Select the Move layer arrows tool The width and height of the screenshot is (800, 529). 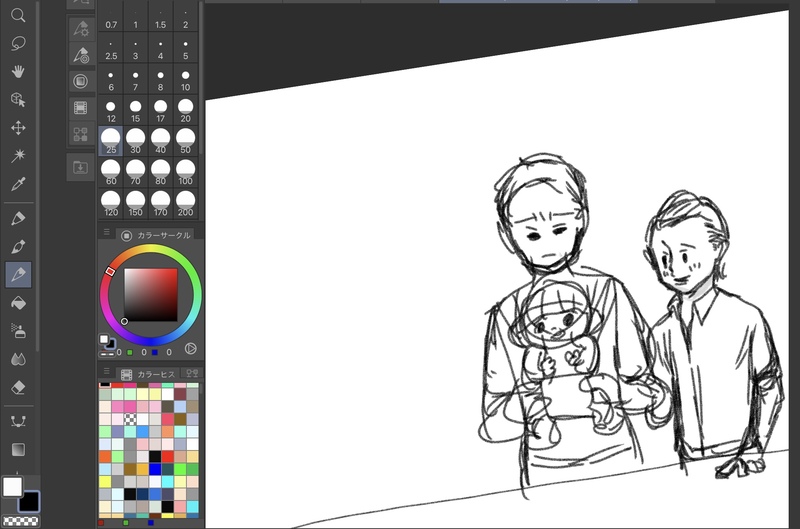(x=18, y=128)
